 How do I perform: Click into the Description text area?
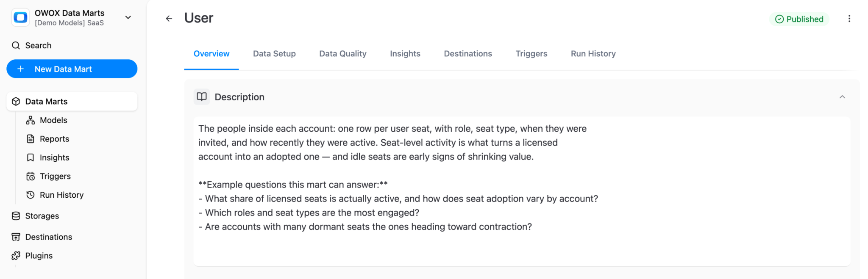522,191
